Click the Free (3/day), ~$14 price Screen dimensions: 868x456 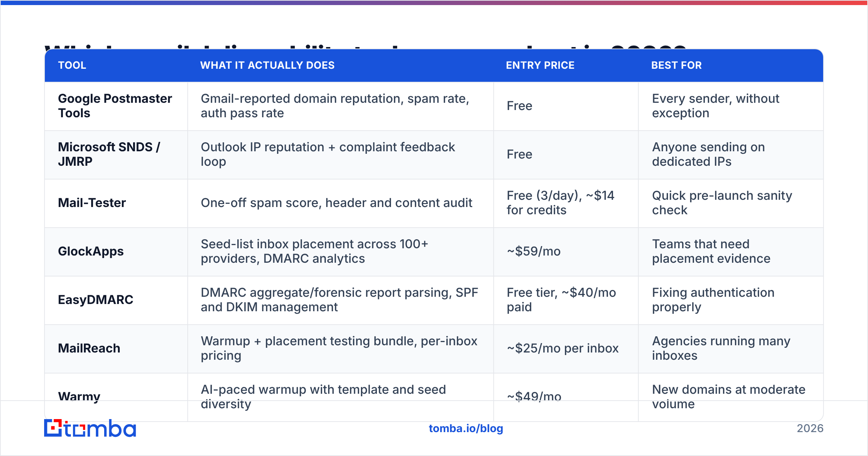click(x=560, y=203)
